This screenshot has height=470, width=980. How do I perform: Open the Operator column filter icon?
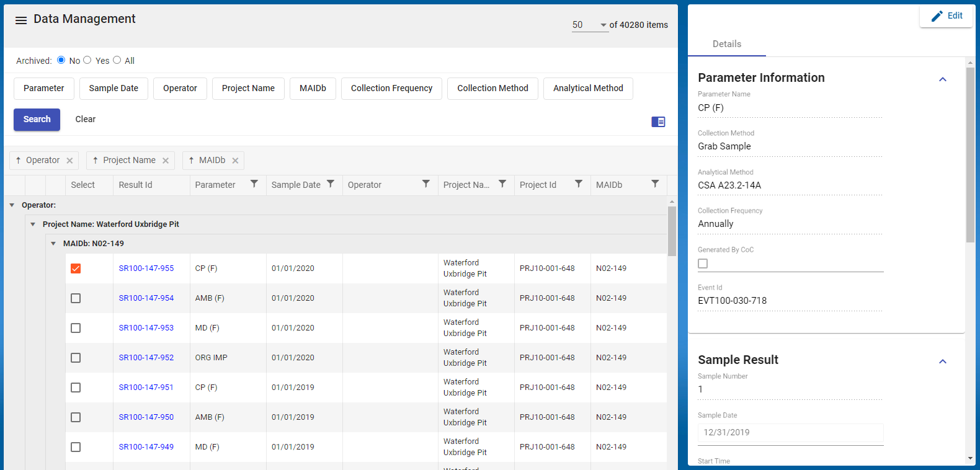426,184
